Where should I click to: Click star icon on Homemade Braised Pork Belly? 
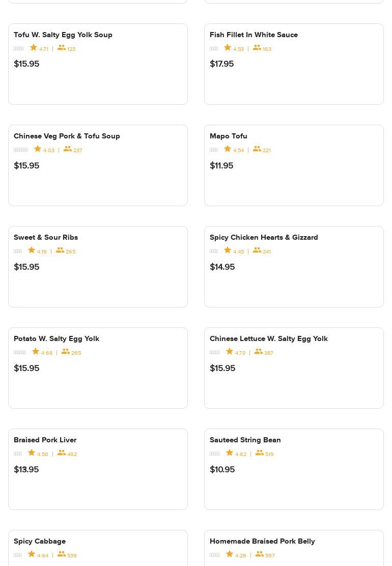click(x=230, y=554)
